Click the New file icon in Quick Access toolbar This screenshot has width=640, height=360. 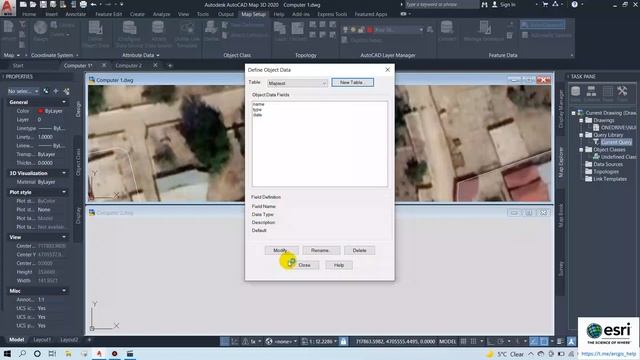point(23,4)
